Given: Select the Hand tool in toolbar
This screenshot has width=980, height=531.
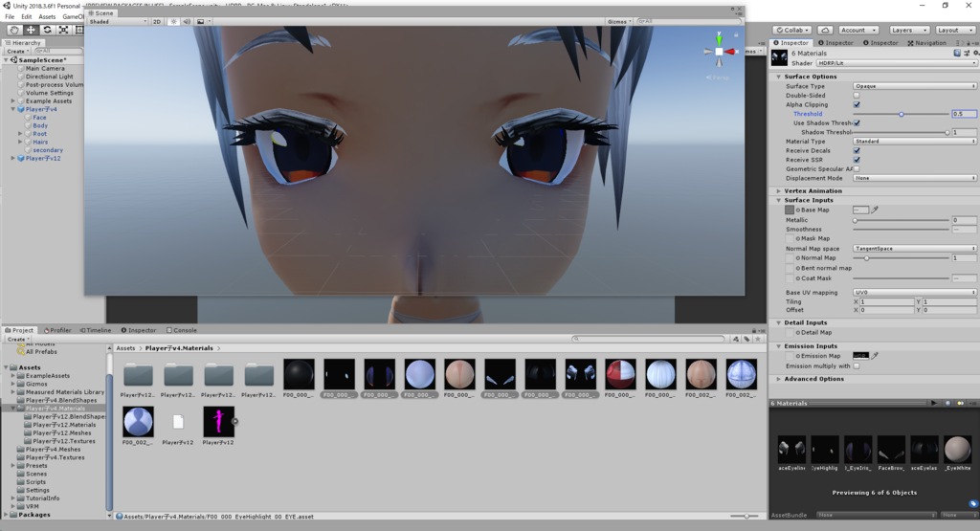Looking at the screenshot, I should (x=13, y=30).
